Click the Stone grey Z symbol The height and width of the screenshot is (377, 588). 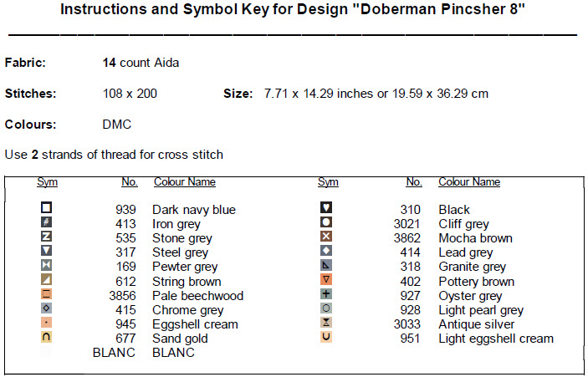point(47,237)
